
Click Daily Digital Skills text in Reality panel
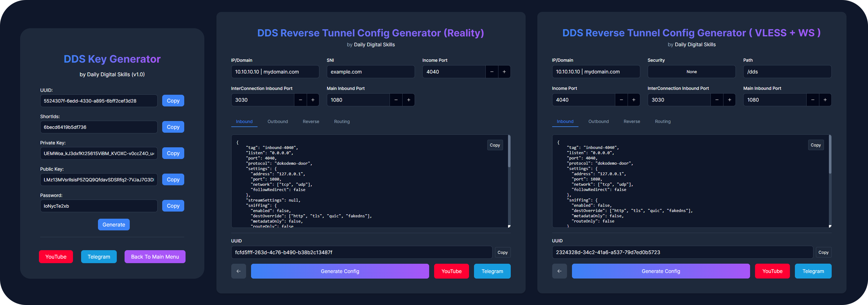click(x=374, y=44)
